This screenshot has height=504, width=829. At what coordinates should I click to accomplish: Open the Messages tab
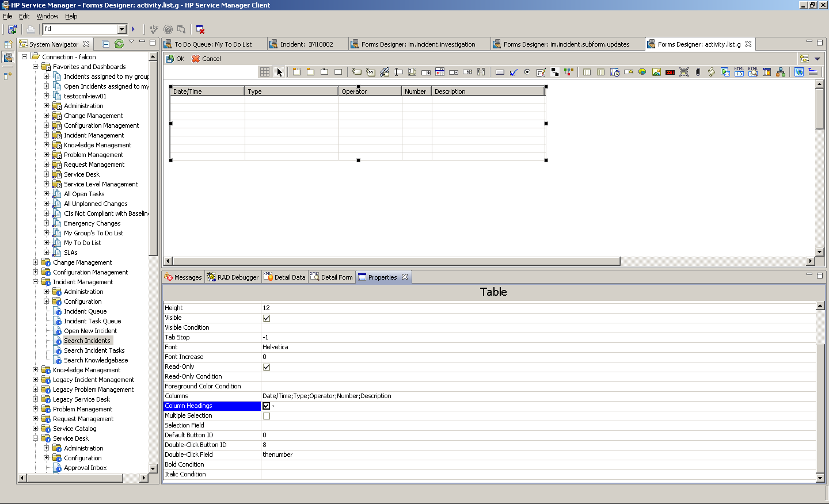[x=184, y=277]
